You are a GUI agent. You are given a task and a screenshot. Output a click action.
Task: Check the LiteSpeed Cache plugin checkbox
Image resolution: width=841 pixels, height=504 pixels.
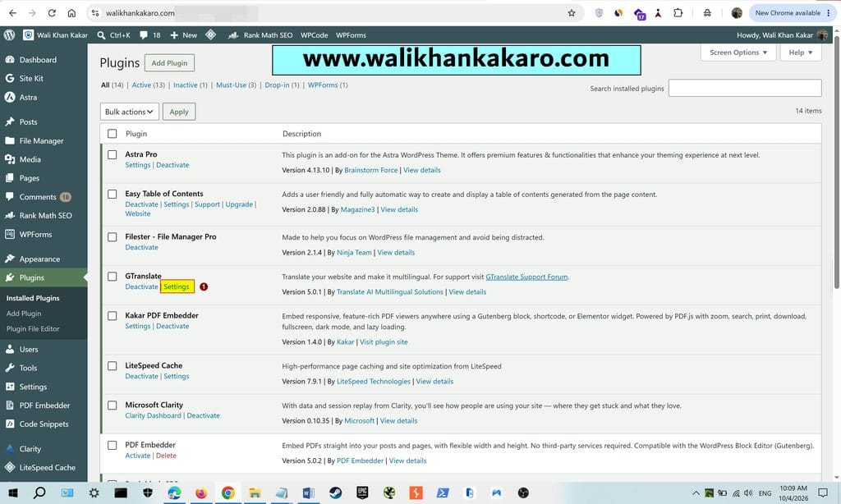point(112,365)
